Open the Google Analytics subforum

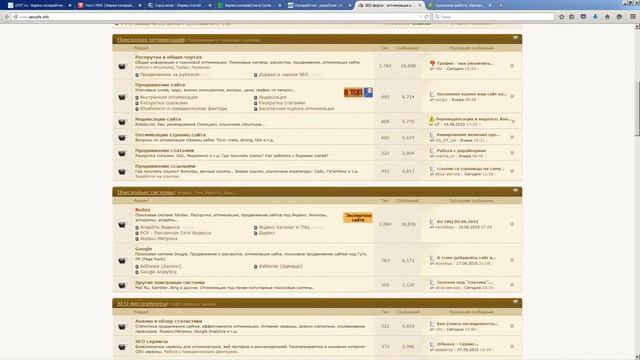pos(158,272)
